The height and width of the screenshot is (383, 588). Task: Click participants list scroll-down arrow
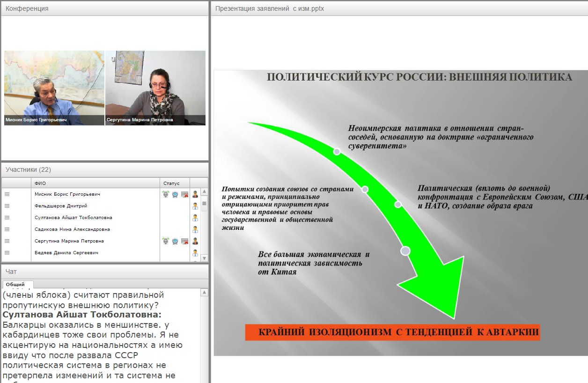pyautogui.click(x=204, y=258)
